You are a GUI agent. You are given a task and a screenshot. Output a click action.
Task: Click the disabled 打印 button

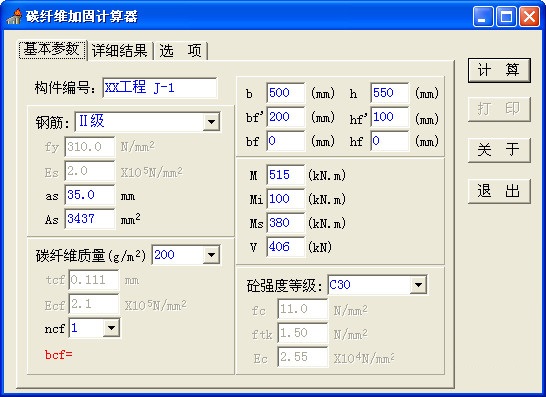click(499, 109)
